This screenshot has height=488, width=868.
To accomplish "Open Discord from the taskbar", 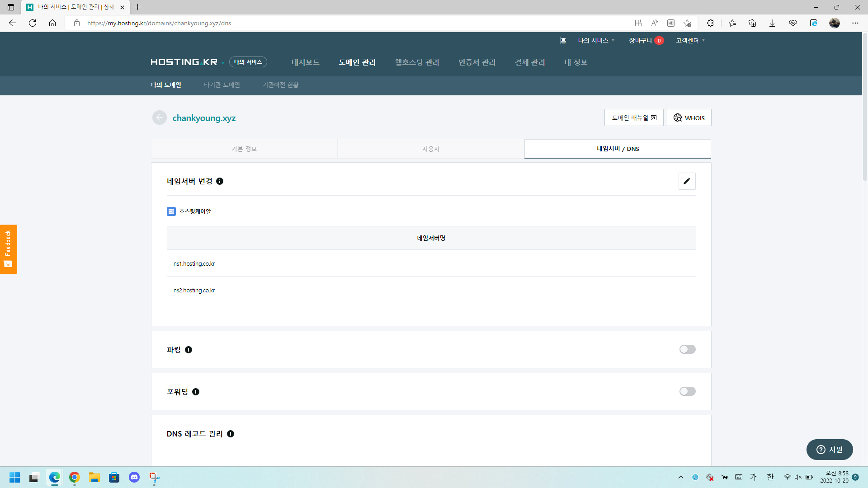I will click(134, 477).
